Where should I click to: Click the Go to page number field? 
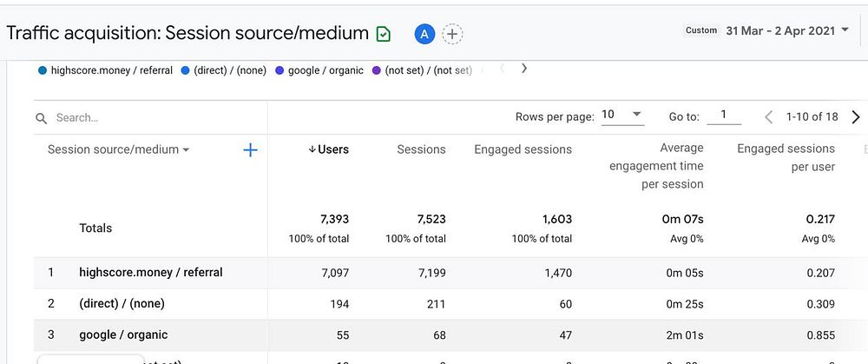723,116
